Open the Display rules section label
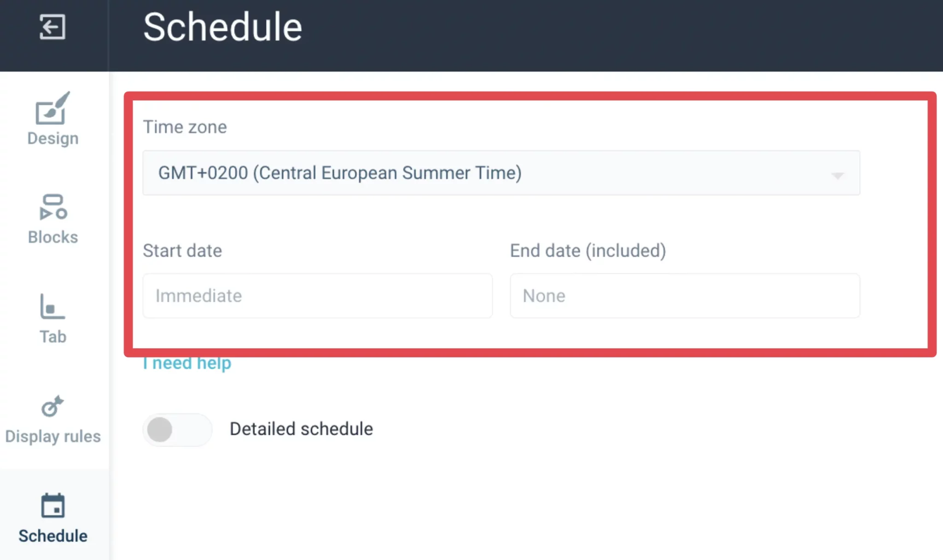The width and height of the screenshot is (943, 560). tap(53, 436)
